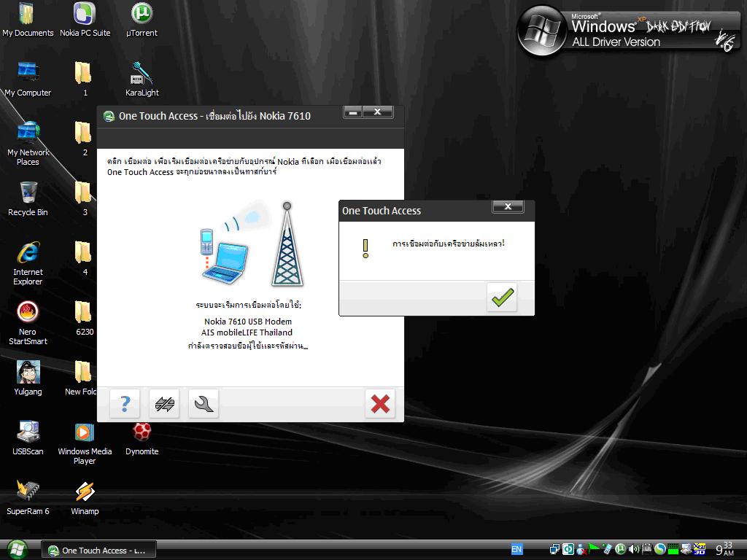
Task: Open My Documents desktop icon
Action: [28, 20]
